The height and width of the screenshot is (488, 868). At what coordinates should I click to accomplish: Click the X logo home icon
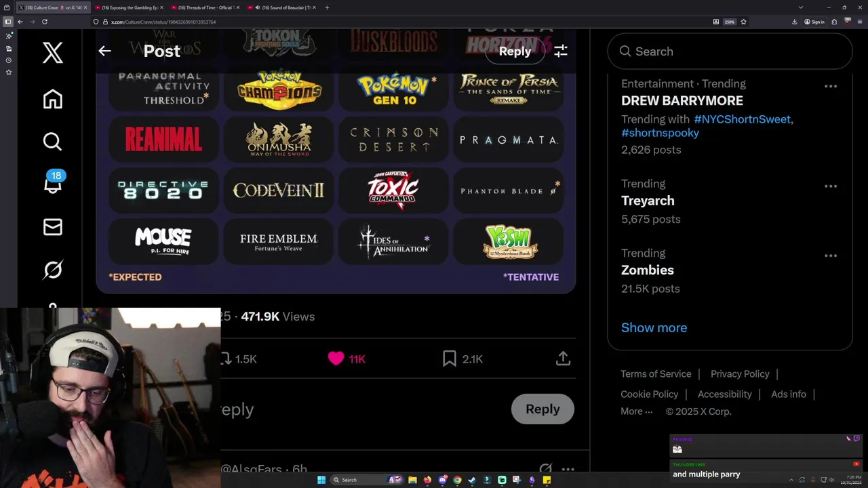point(53,52)
